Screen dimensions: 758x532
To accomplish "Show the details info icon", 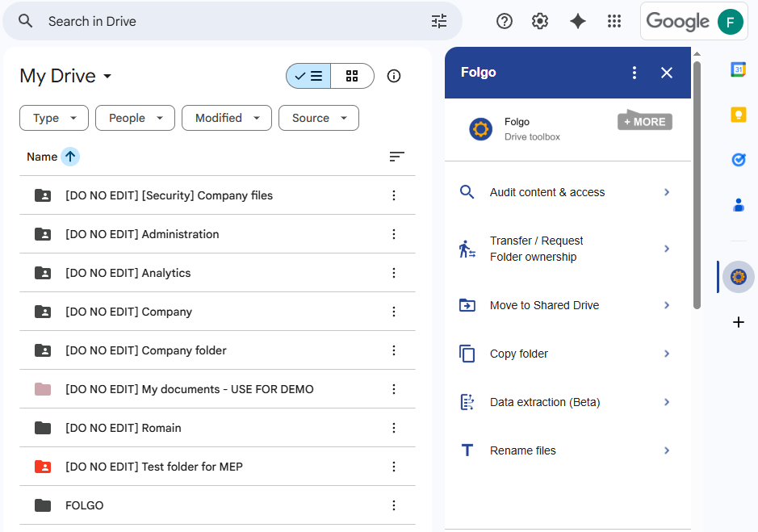I will (394, 76).
